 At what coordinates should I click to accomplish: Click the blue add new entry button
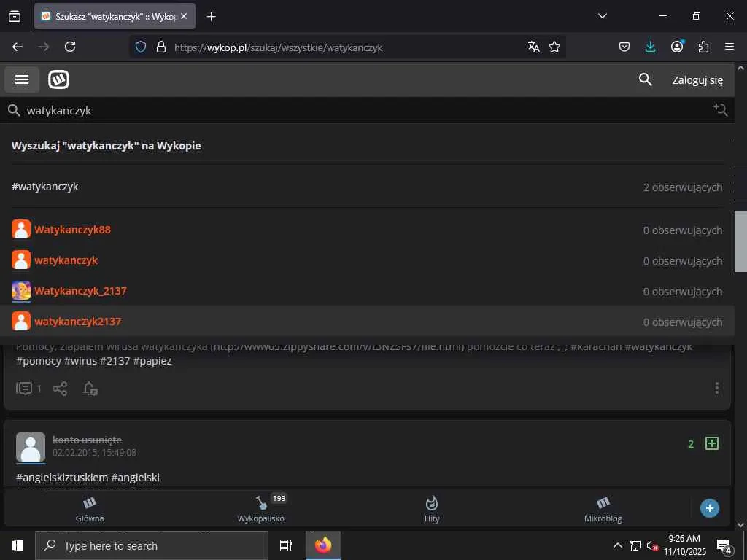click(709, 508)
